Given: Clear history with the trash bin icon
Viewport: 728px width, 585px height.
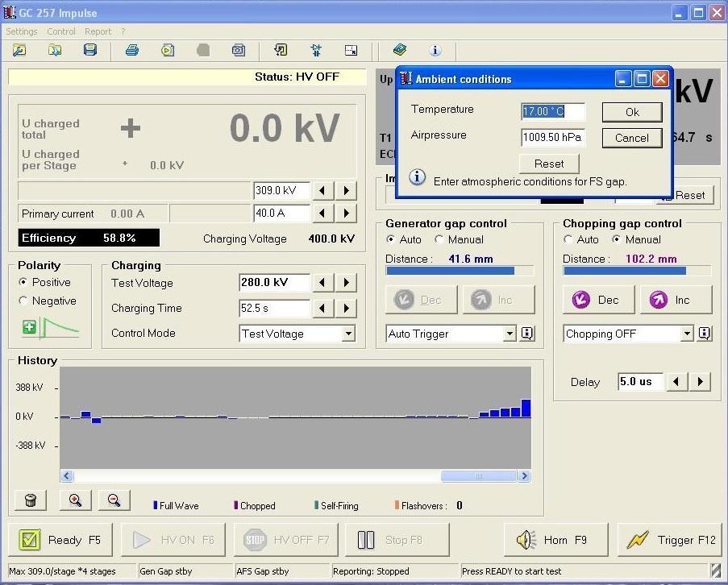Looking at the screenshot, I should point(31,500).
